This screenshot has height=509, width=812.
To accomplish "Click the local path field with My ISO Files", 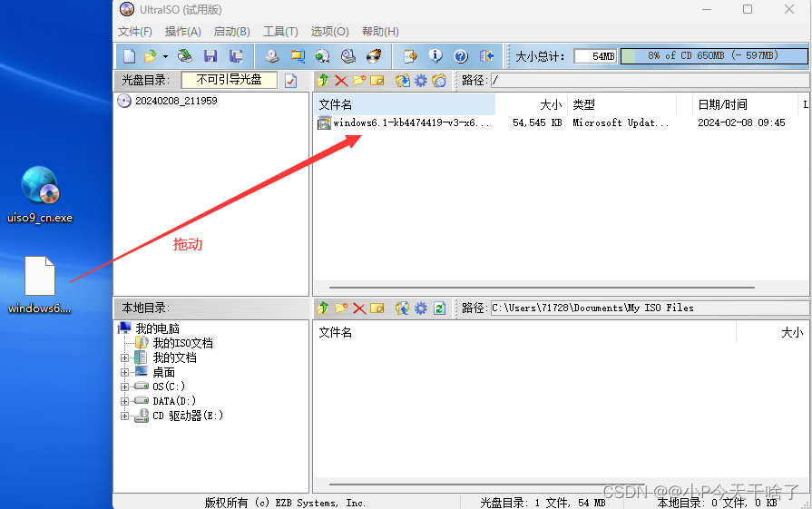I will click(x=650, y=308).
